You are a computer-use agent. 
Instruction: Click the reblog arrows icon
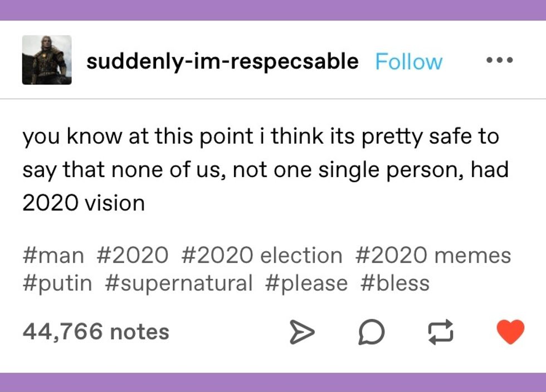point(440,332)
